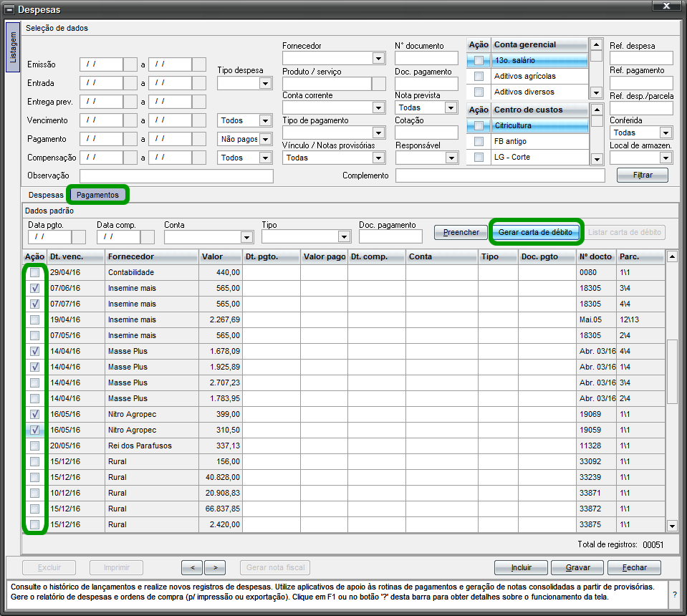Screen dimensions: 687x616
Task: Open the Pagamento status dropdown showing Não pagos
Action: [265, 140]
